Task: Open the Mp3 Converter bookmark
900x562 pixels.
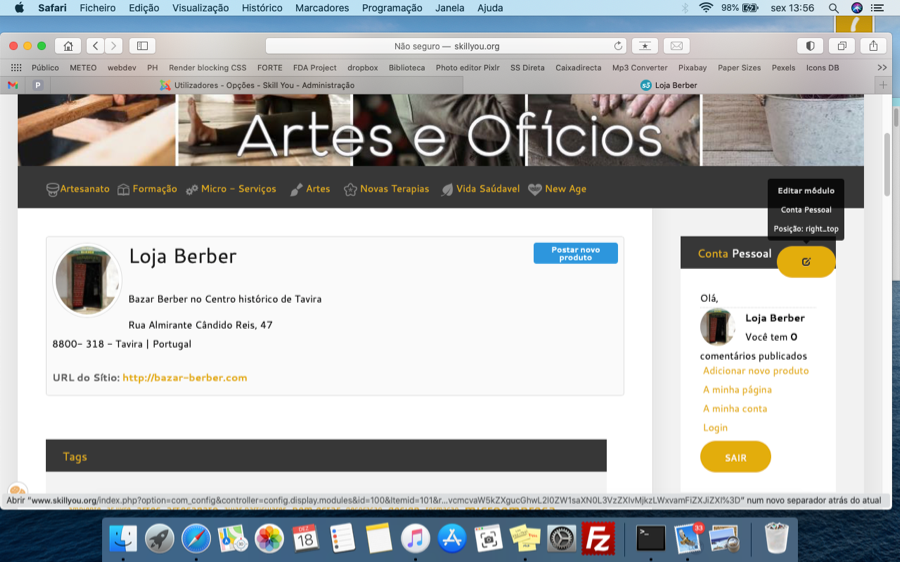Action: 639,68
